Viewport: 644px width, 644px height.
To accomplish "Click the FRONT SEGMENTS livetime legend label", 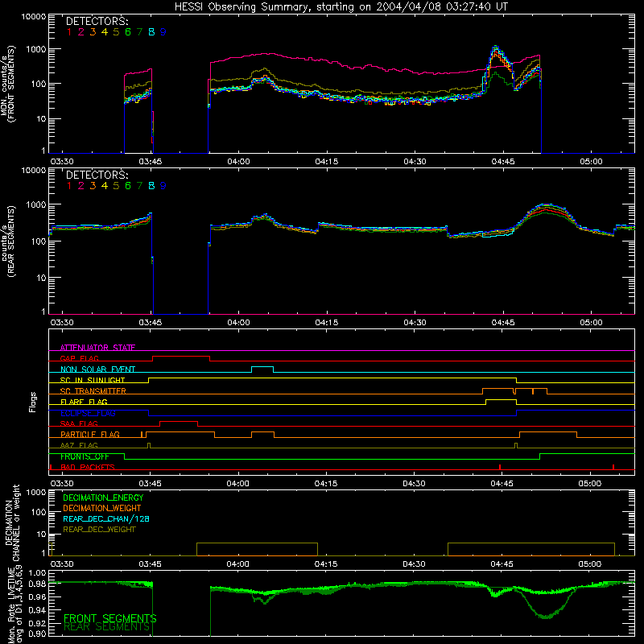I will tap(110, 618).
